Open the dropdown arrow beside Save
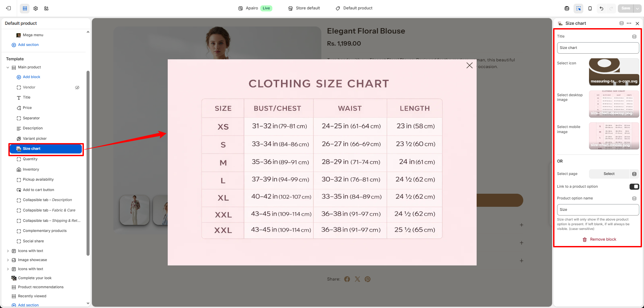The height and width of the screenshot is (308, 644). (637, 8)
